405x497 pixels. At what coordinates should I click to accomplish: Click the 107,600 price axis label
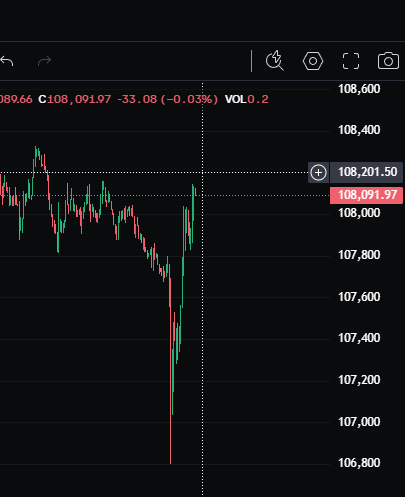pyautogui.click(x=359, y=297)
